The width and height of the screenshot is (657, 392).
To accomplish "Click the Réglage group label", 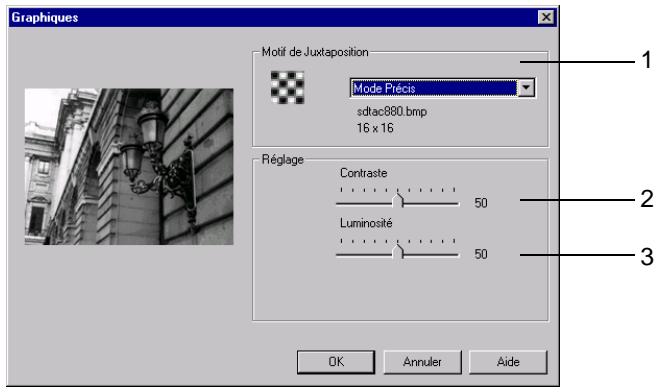I will click(282, 160).
